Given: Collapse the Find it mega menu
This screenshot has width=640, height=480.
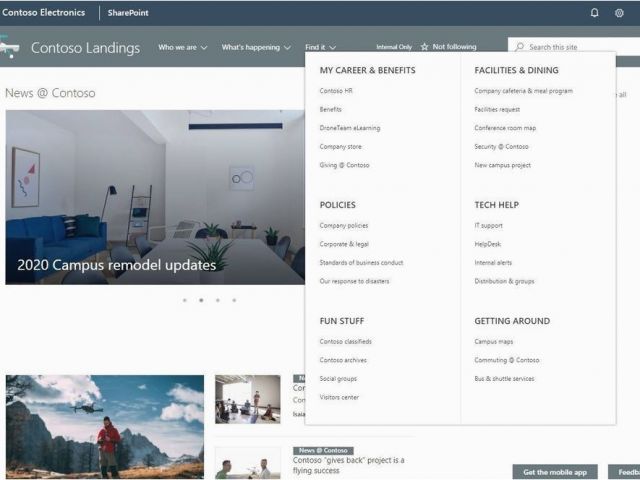Looking at the screenshot, I should [x=320, y=47].
